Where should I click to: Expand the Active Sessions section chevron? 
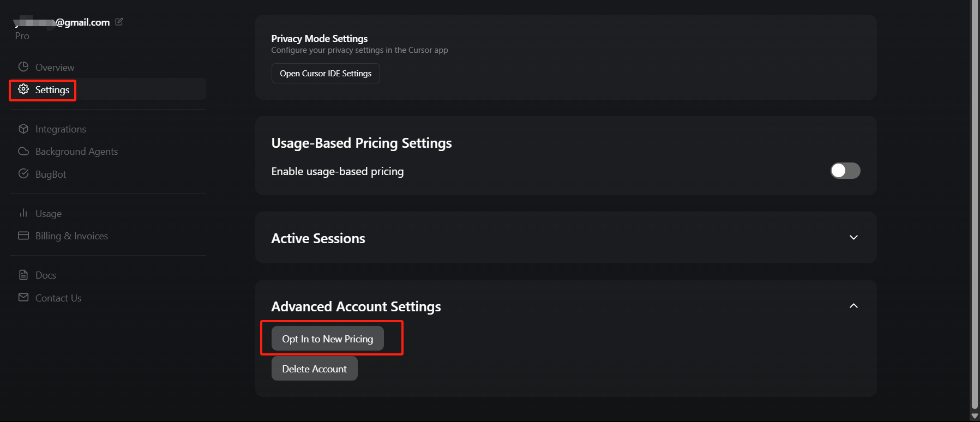click(x=853, y=237)
